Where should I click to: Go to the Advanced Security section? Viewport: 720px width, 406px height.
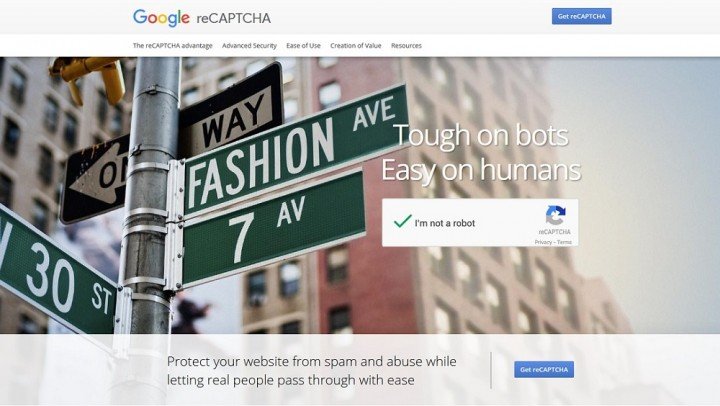click(249, 45)
